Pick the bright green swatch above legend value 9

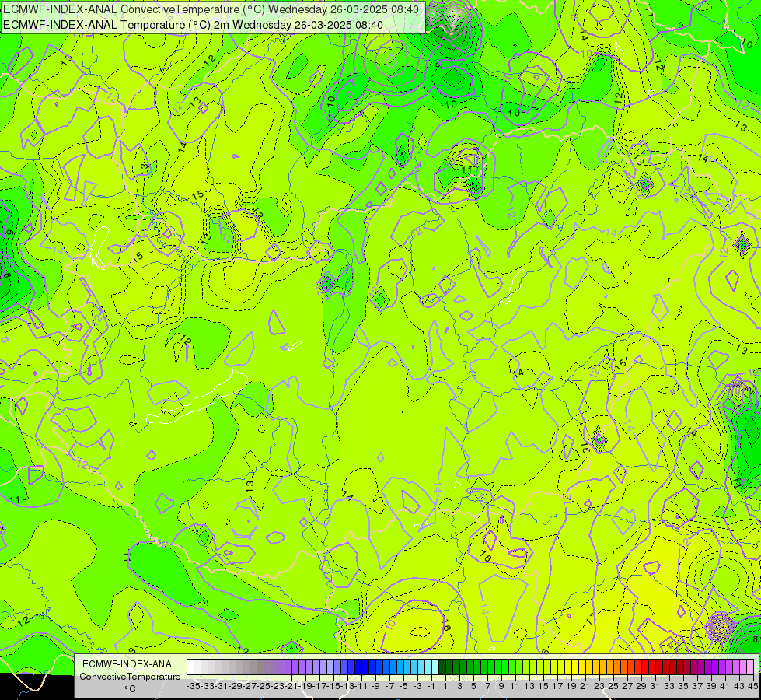[498, 667]
